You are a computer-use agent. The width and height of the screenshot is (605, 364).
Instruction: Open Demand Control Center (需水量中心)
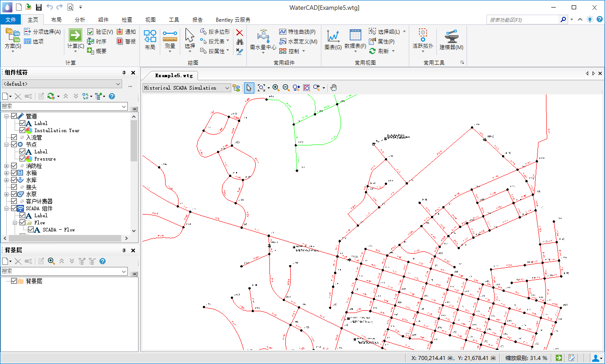pos(263,41)
